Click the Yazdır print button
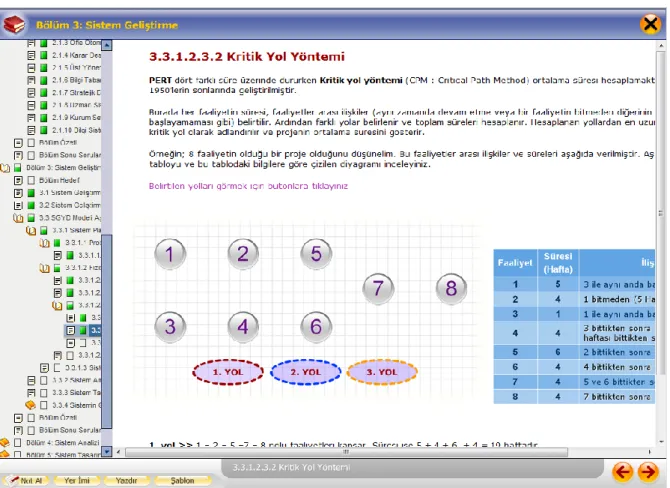 click(126, 481)
